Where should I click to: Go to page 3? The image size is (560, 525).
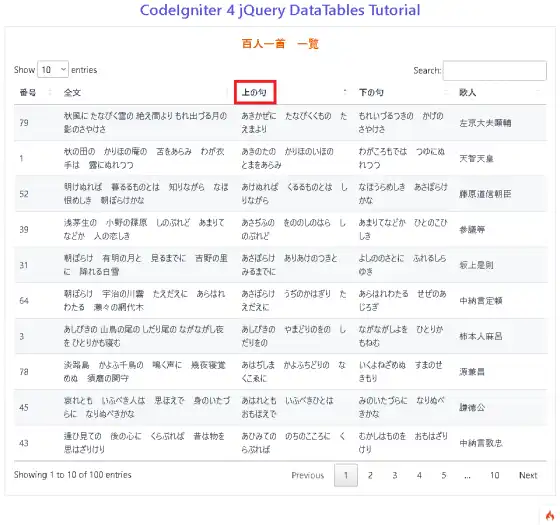click(x=395, y=475)
